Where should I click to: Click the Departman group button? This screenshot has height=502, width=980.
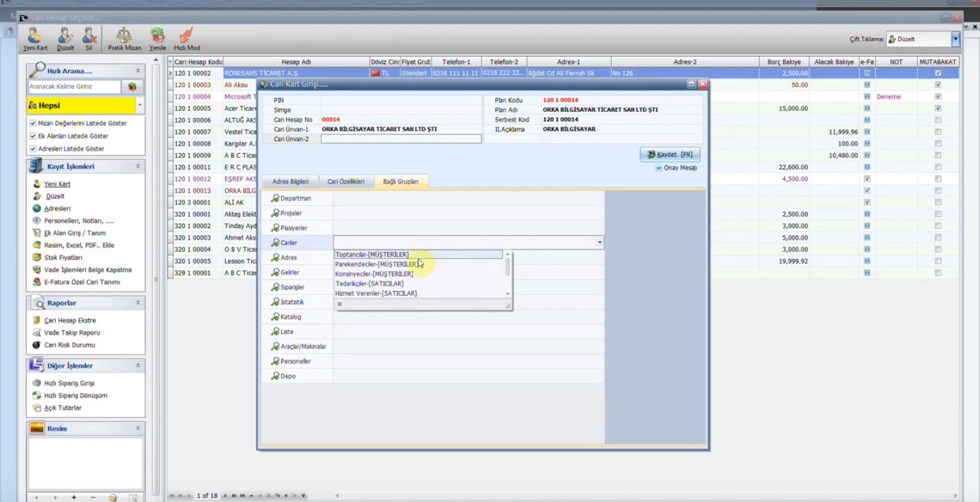297,198
